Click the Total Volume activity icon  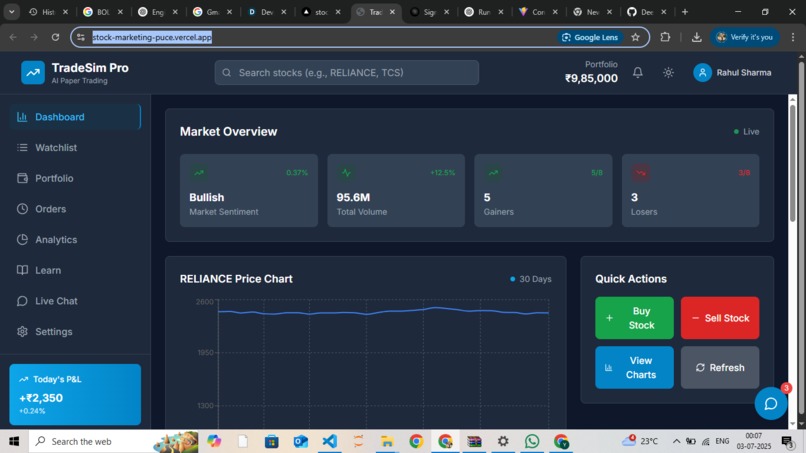(346, 173)
